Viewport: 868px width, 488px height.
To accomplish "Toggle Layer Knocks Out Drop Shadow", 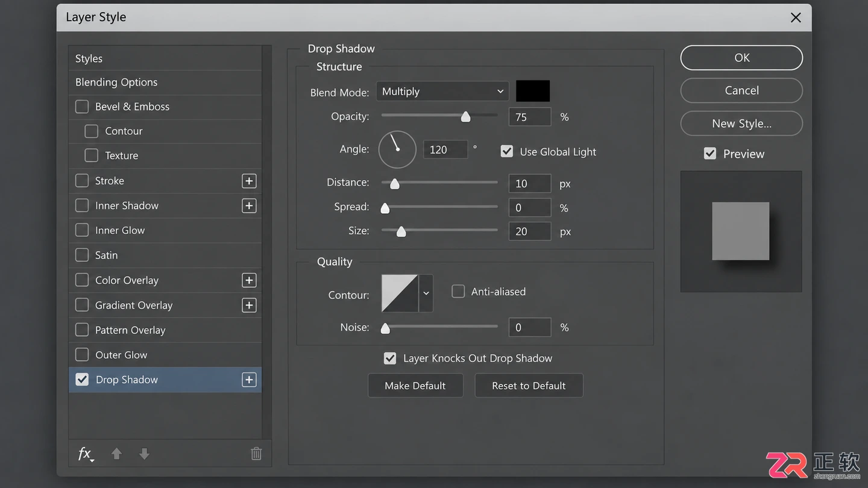I will tap(390, 358).
